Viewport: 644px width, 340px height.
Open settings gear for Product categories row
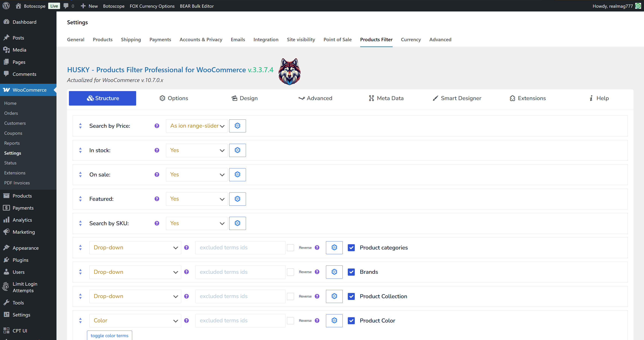pos(334,248)
